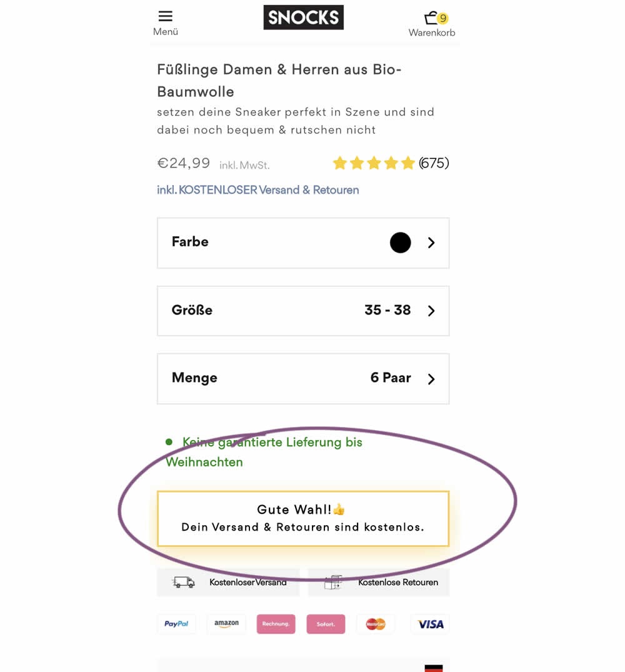The image size is (625, 672).
Task: Open the hamburger Menü icon
Action: (166, 16)
